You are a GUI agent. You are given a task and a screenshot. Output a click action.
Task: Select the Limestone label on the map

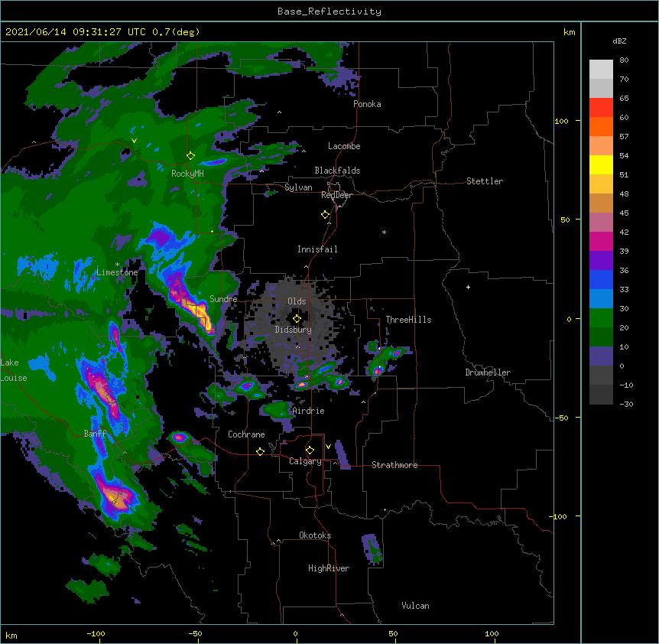pyautogui.click(x=117, y=272)
